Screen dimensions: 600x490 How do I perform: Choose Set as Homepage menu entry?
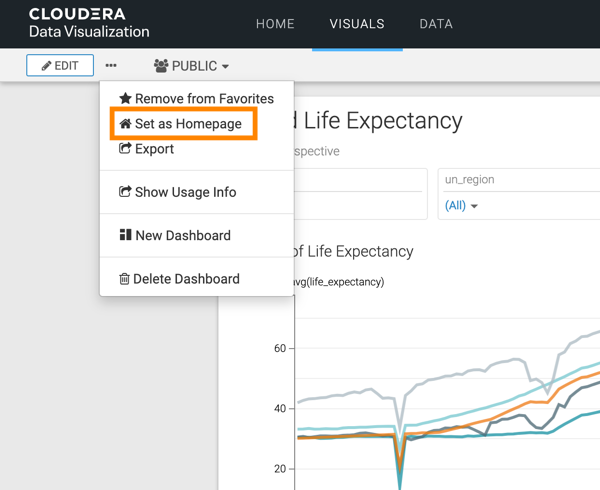(188, 124)
